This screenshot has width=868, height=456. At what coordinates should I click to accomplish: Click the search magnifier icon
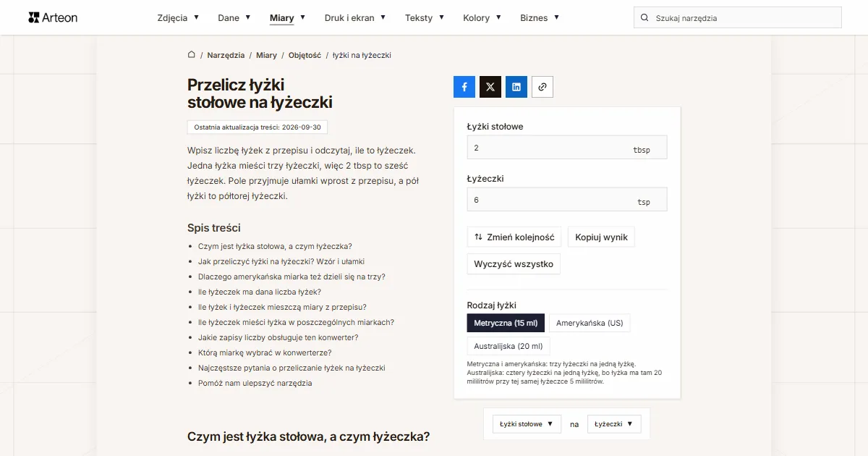(x=644, y=18)
